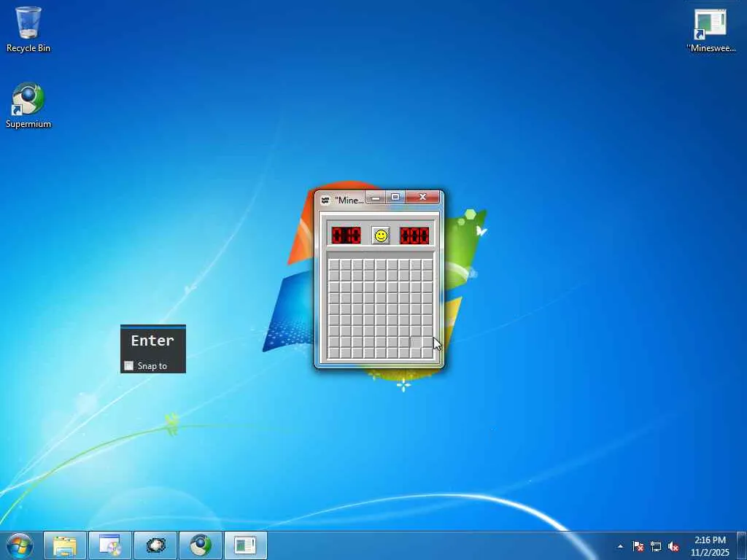Reveal the top-right corner cell of the minefield
The height and width of the screenshot is (560, 747).
(x=427, y=264)
